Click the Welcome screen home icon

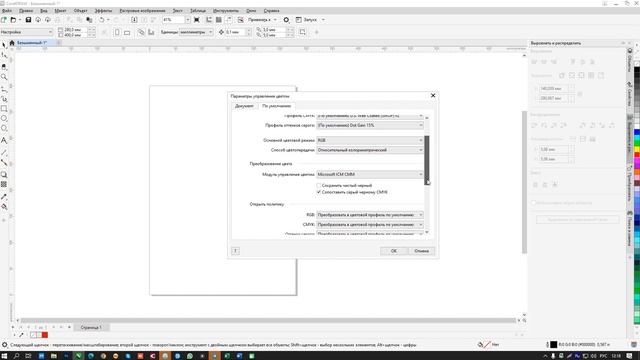pyautogui.click(x=12, y=43)
